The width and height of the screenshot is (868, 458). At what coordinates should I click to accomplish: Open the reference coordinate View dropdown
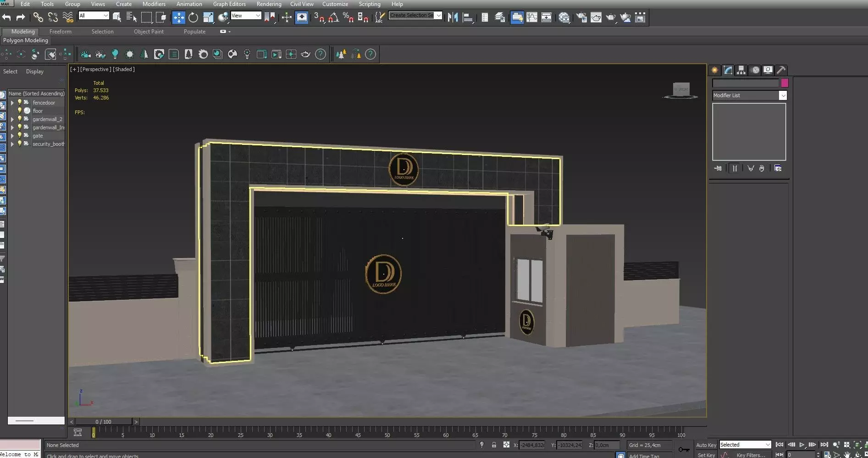[x=246, y=16]
